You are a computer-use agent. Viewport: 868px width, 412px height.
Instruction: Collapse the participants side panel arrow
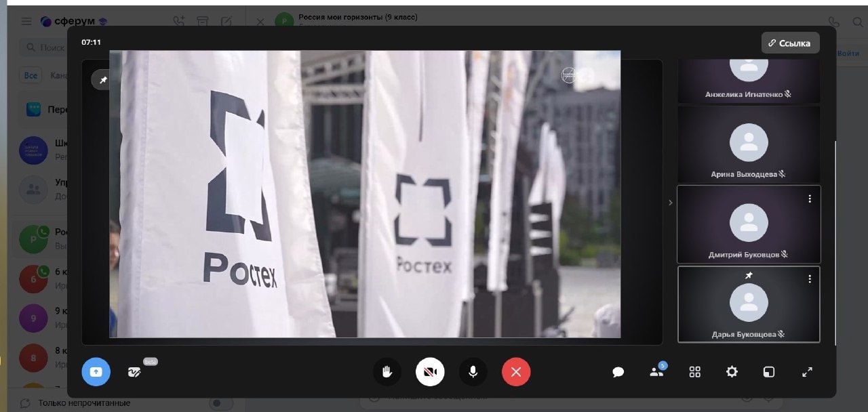671,203
